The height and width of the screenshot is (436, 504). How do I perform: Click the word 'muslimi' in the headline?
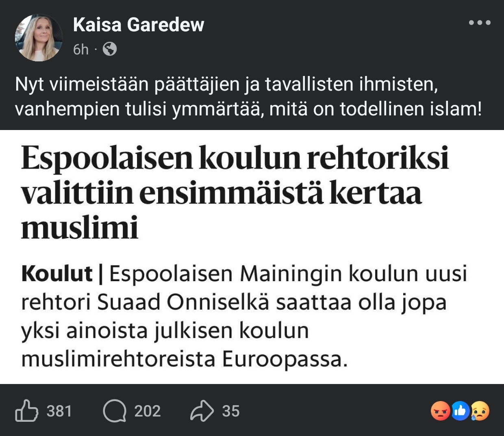click(80, 228)
